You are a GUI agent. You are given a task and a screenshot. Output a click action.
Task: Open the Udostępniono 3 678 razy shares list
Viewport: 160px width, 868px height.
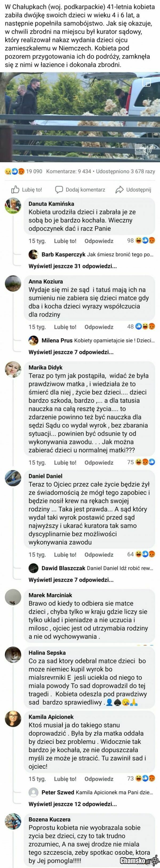click(126, 172)
